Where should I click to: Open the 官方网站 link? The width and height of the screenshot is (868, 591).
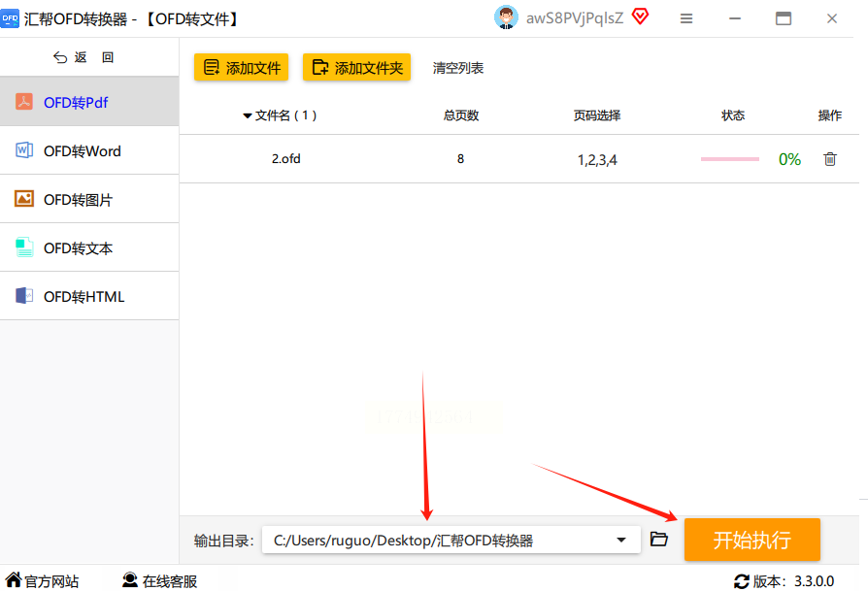coord(51,581)
